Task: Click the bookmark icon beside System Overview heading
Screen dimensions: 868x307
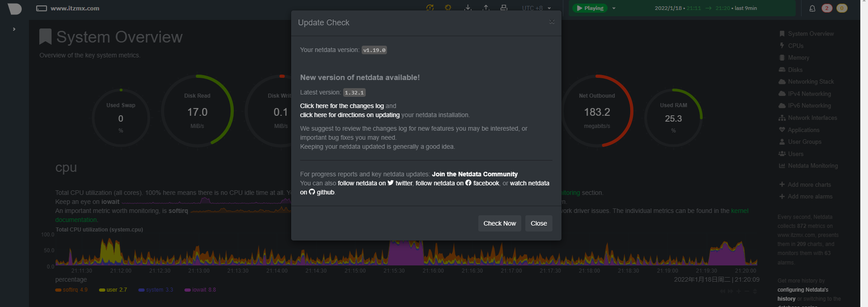Action: pos(45,37)
